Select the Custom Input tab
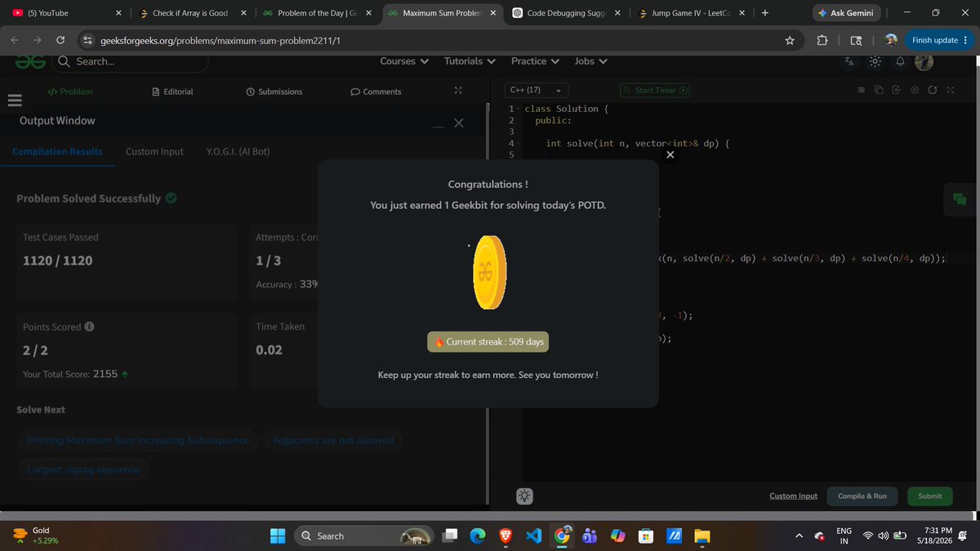This screenshot has height=551, width=980. pyautogui.click(x=154, y=151)
